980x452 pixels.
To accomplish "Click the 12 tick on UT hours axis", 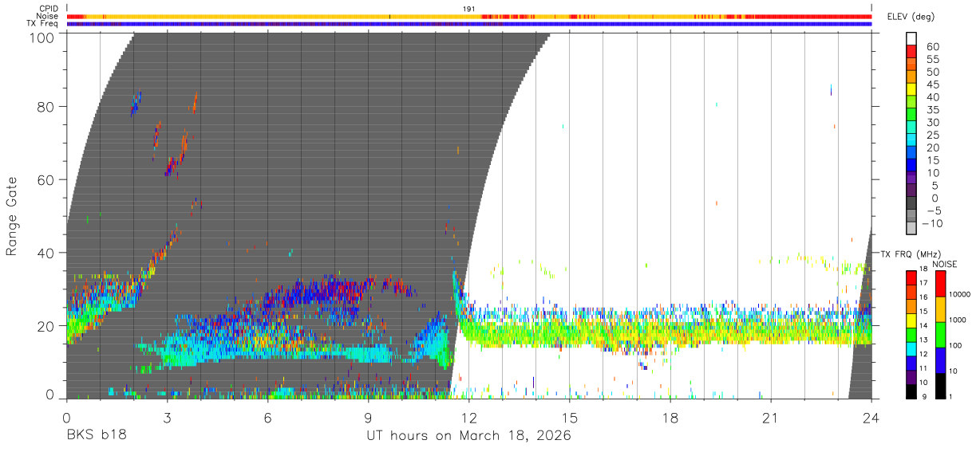I will pos(469,417).
